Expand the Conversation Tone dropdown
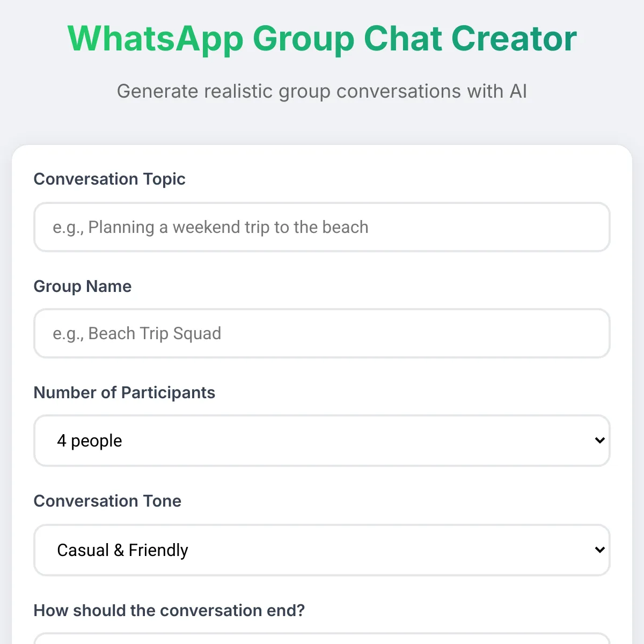This screenshot has height=644, width=644. pyautogui.click(x=322, y=550)
